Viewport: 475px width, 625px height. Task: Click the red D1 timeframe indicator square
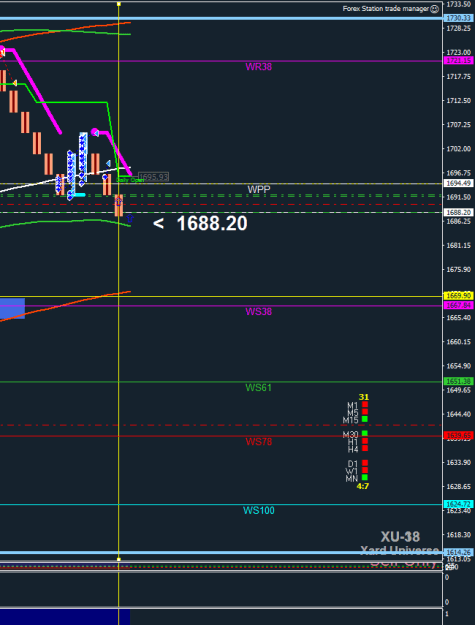point(365,463)
